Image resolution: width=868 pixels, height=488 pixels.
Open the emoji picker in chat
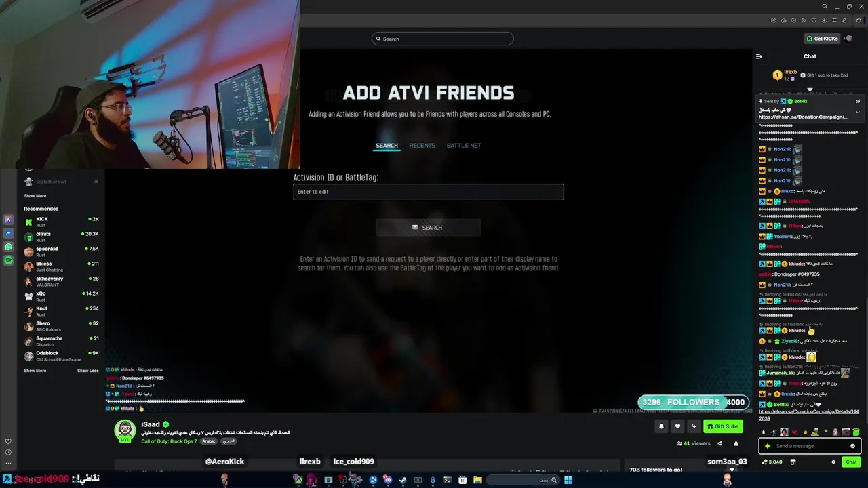(852, 446)
